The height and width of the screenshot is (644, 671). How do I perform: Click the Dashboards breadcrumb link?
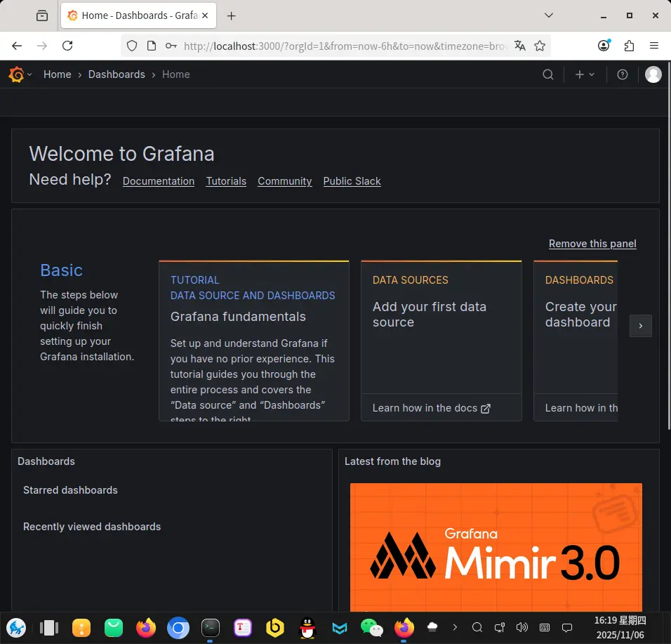117,74
